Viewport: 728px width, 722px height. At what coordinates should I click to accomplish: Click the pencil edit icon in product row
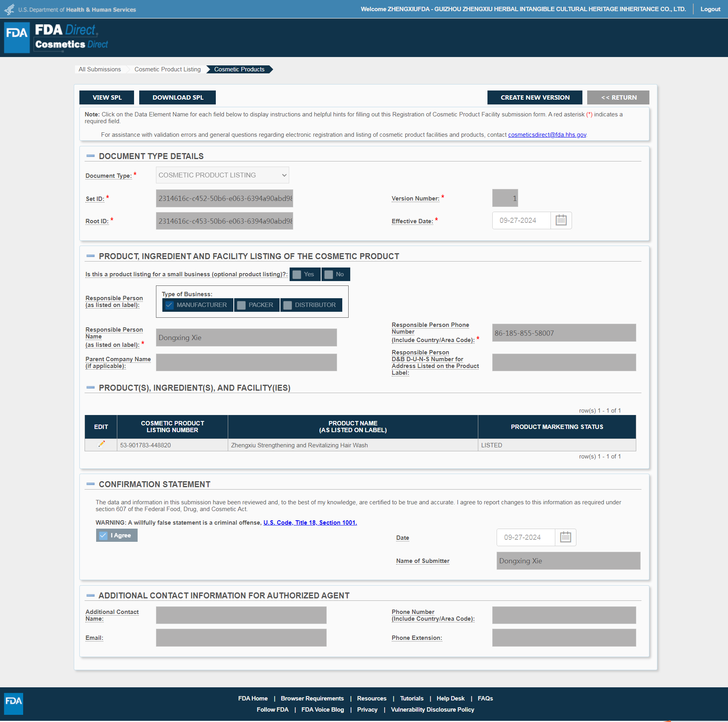pyautogui.click(x=101, y=444)
